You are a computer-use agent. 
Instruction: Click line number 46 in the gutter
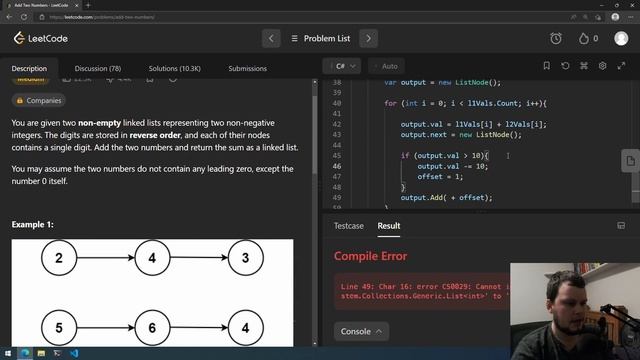(x=337, y=166)
